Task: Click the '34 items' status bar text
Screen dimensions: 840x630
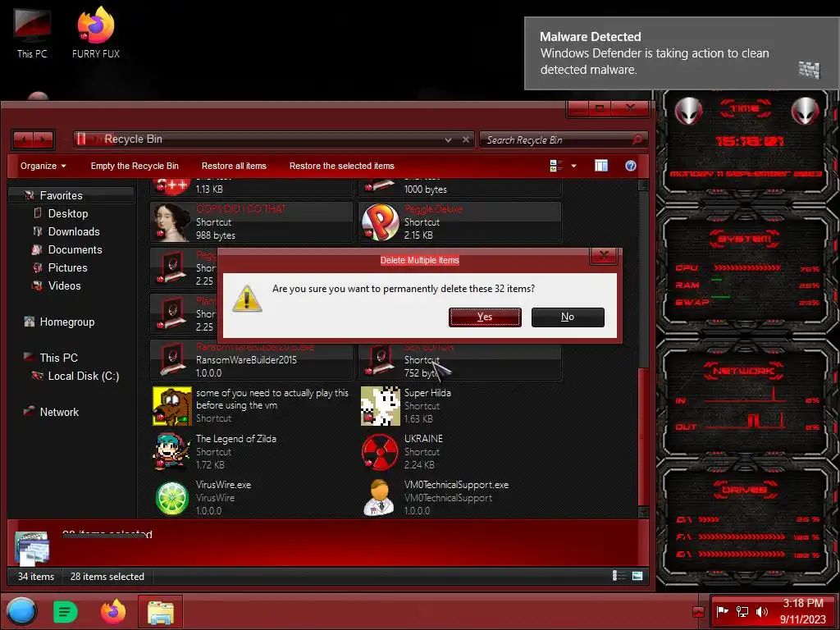Action: [36, 577]
